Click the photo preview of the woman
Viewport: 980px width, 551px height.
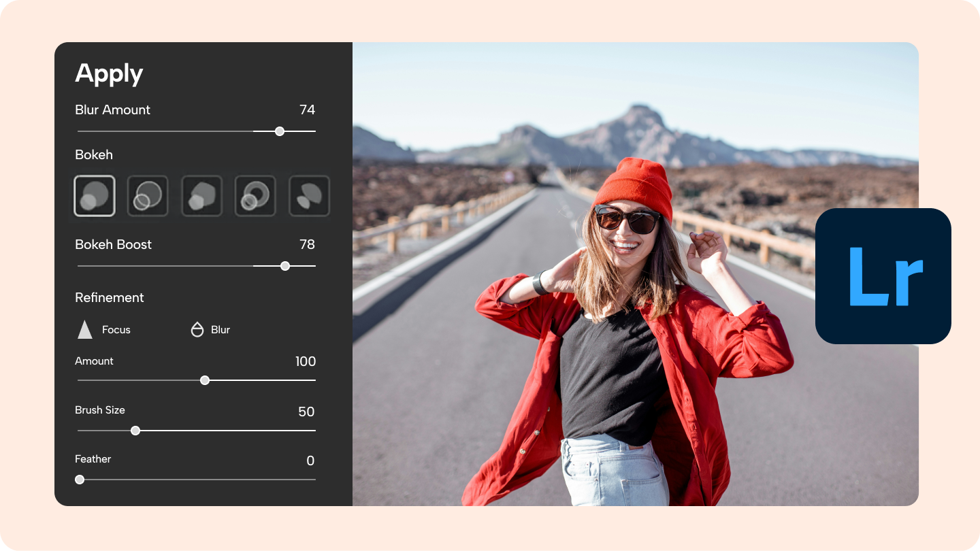pos(612,272)
